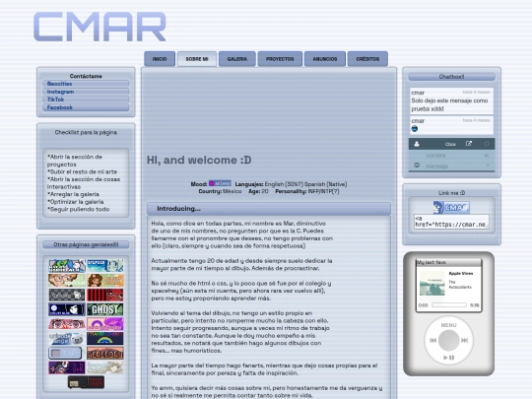Click the link-me code box with the href text
Screen dimensions: 532x399
pyautogui.click(x=451, y=222)
